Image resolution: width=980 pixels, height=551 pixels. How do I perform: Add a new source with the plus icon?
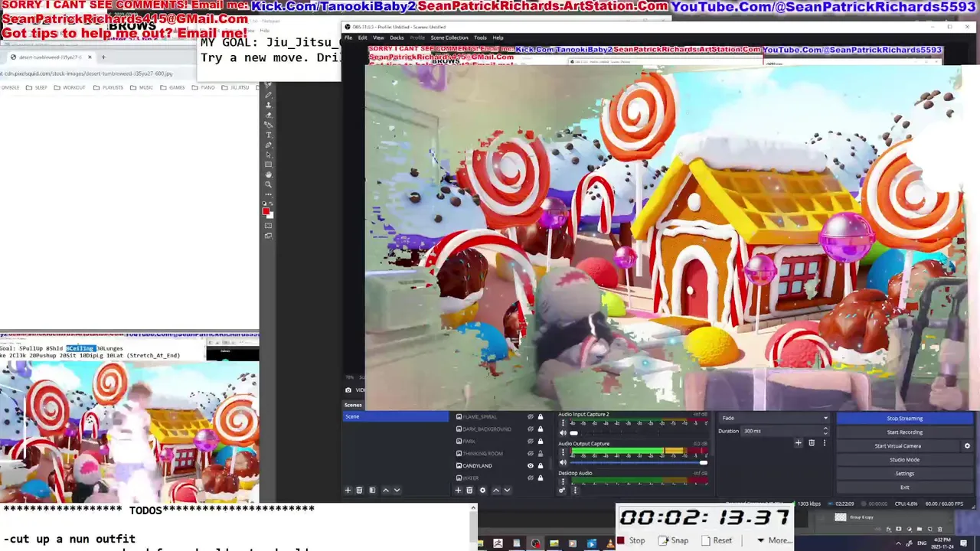[458, 491]
